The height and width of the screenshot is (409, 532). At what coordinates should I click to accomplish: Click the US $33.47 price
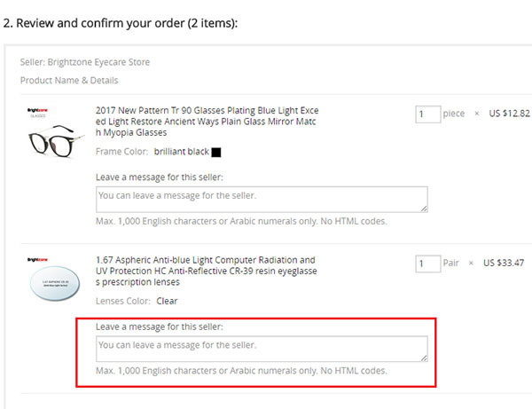point(504,263)
